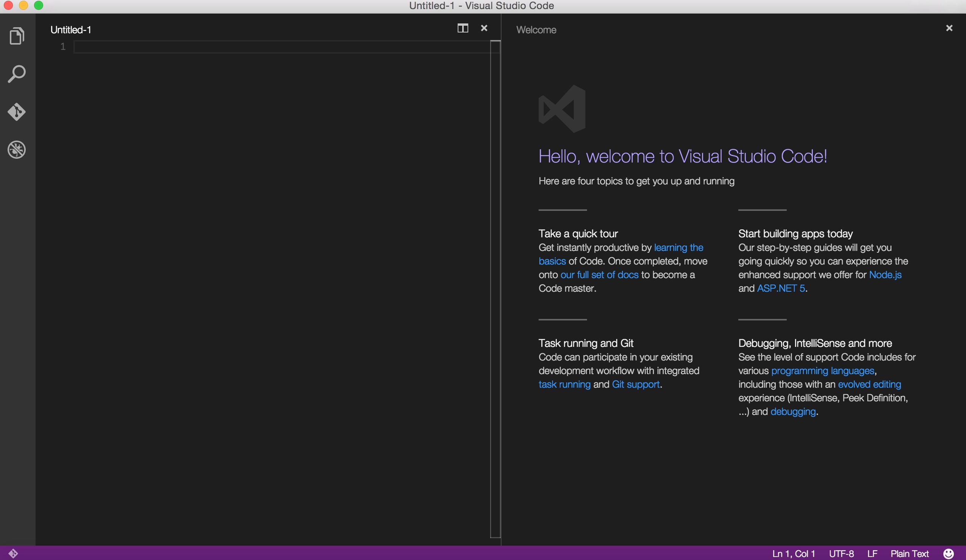This screenshot has height=560, width=966.
Task: Click the Visual Studio Code logo
Action: click(x=562, y=109)
